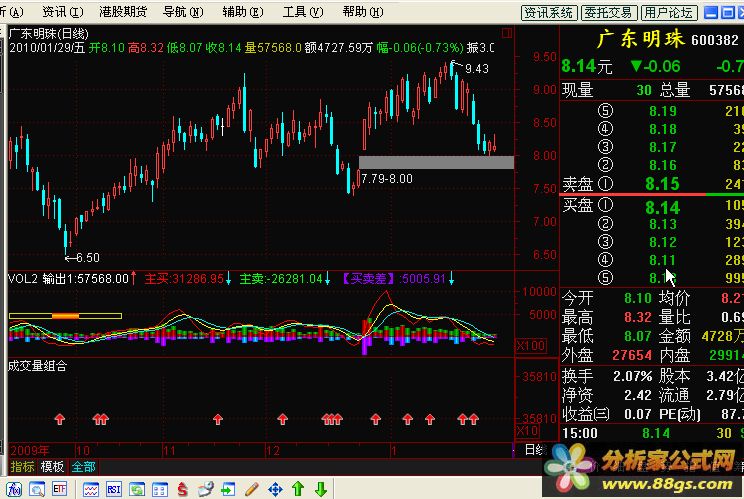Click the triple red signal arrows in December

[332, 419]
